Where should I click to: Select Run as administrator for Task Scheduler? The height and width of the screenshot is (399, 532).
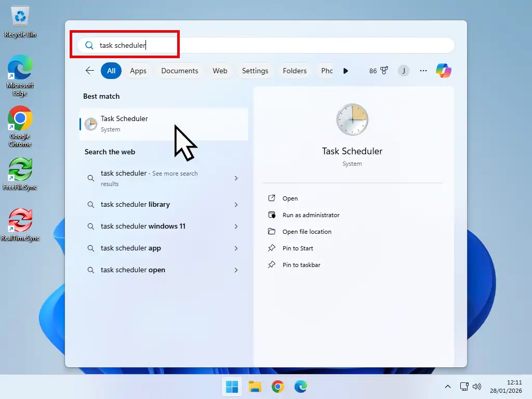coord(311,215)
